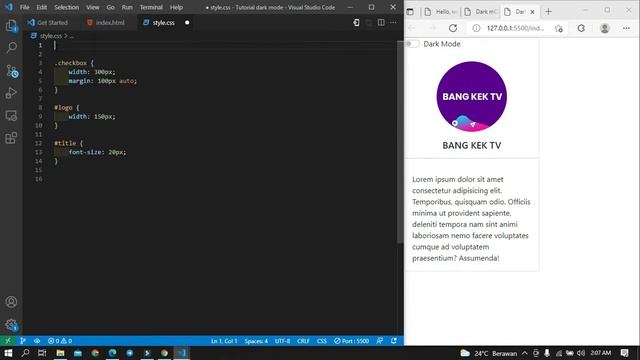This screenshot has height=360, width=640.
Task: Open the Extensions view
Action: tap(11, 138)
